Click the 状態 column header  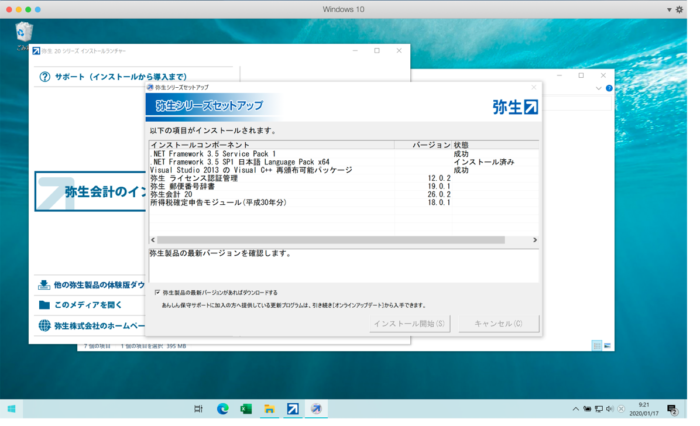[x=495, y=145]
